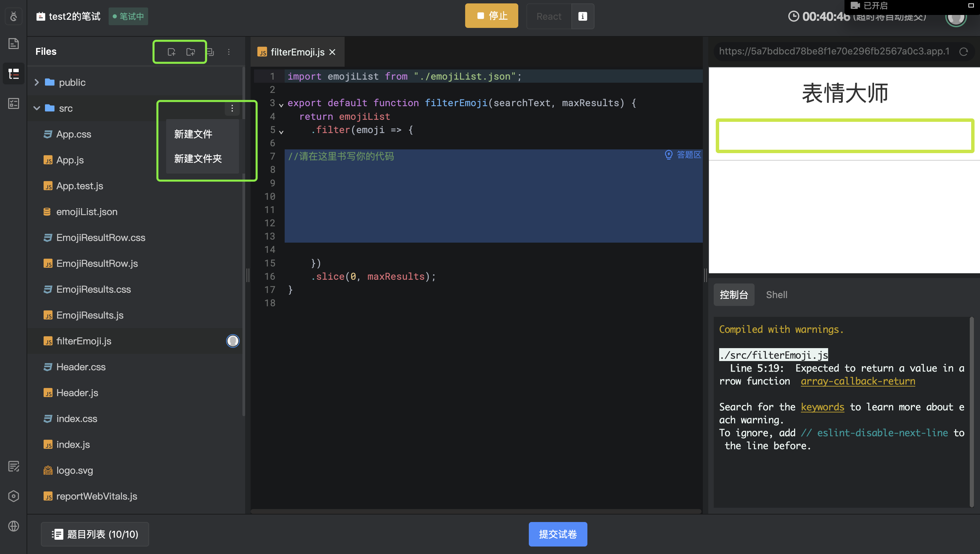Open the hexagon settings icon in sidebar
The image size is (980, 554).
coord(14,496)
